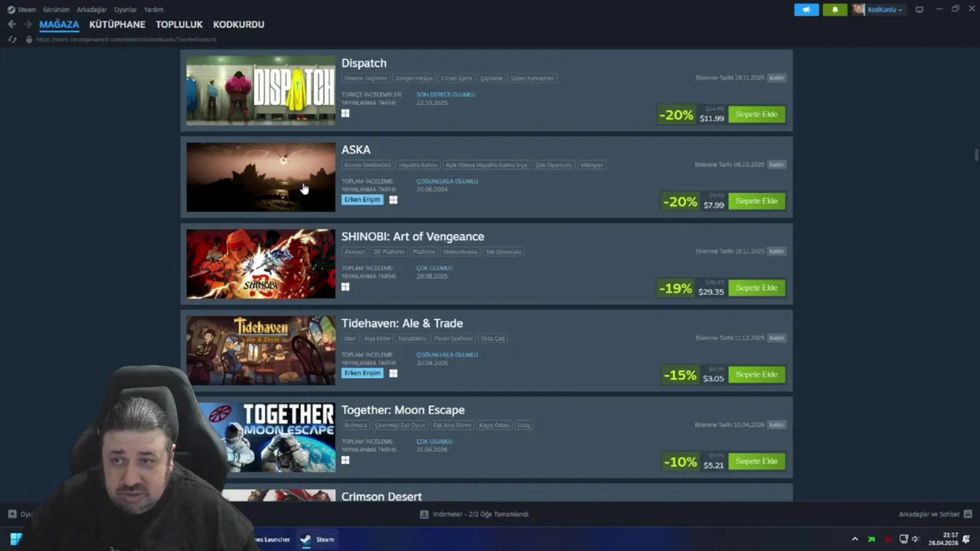
Task: Add Dispatch to cart with Sepete Ekle
Action: (756, 114)
